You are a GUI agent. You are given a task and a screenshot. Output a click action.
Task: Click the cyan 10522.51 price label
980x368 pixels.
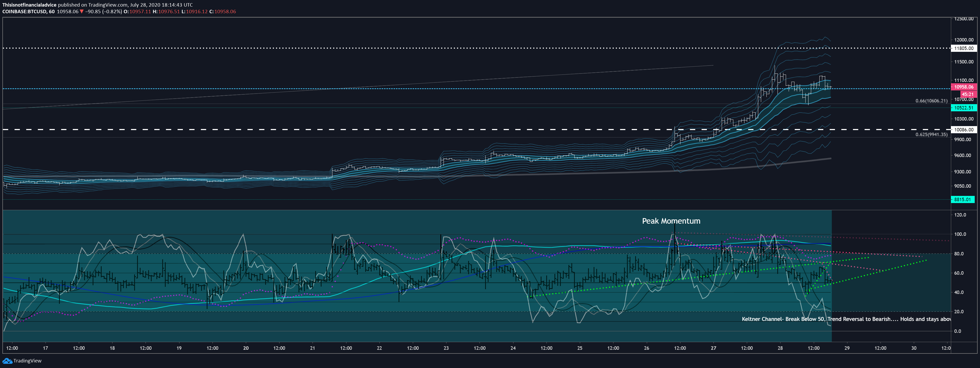964,108
